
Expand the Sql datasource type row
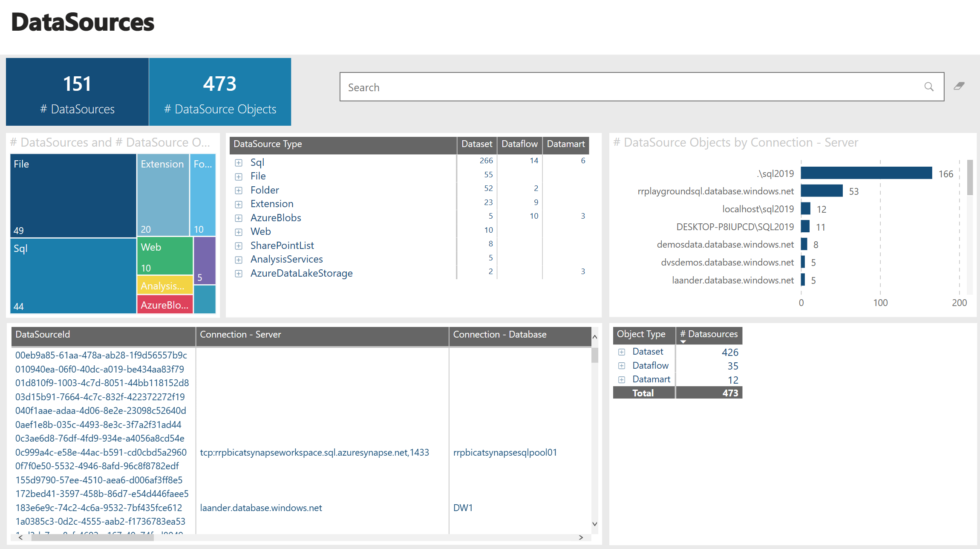coord(239,163)
